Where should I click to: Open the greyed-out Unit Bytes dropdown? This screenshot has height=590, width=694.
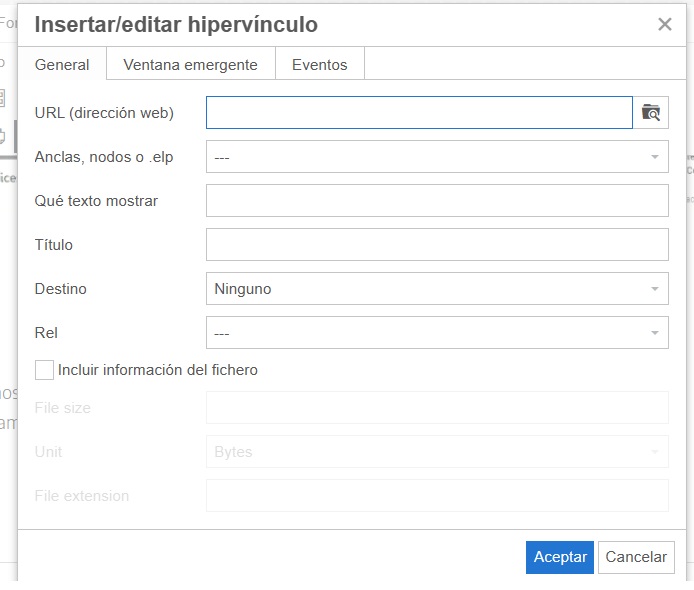[x=437, y=452]
